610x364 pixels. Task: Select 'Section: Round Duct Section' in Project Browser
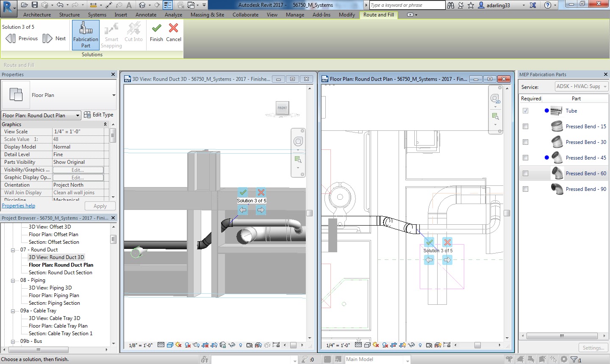pyautogui.click(x=61, y=273)
